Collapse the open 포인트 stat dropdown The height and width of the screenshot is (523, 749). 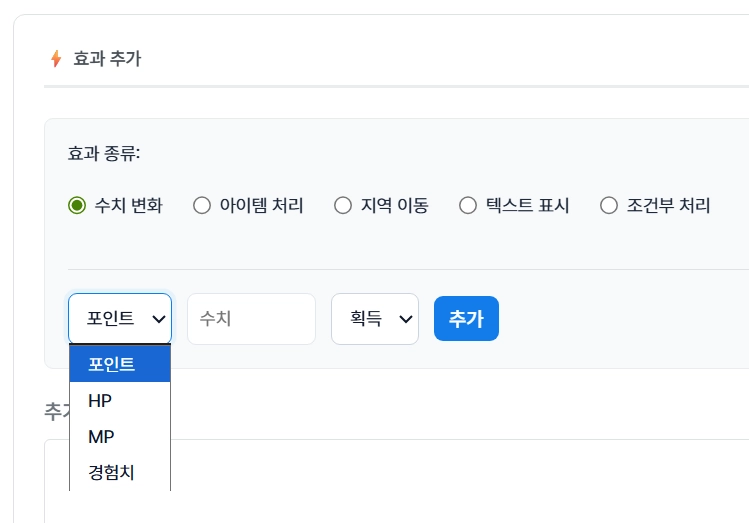click(x=119, y=319)
